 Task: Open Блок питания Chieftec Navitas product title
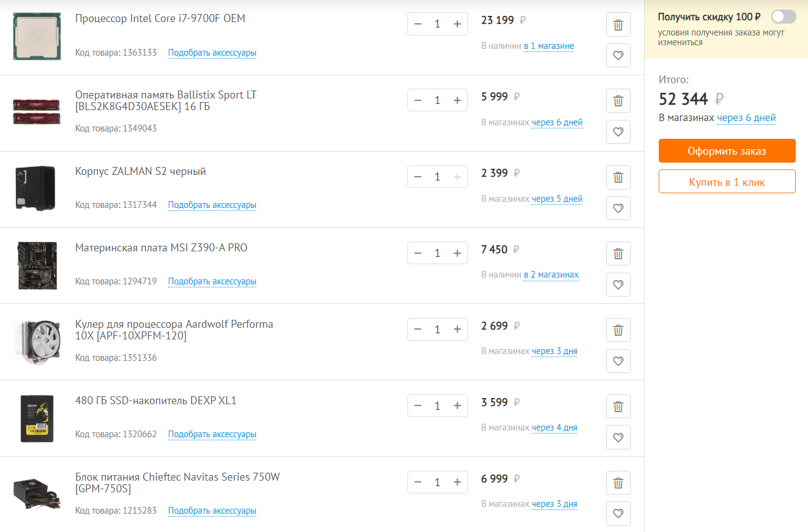click(x=177, y=483)
